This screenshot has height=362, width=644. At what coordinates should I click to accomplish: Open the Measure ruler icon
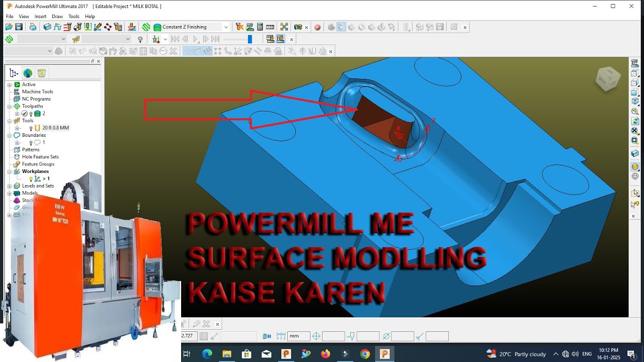coord(270,27)
